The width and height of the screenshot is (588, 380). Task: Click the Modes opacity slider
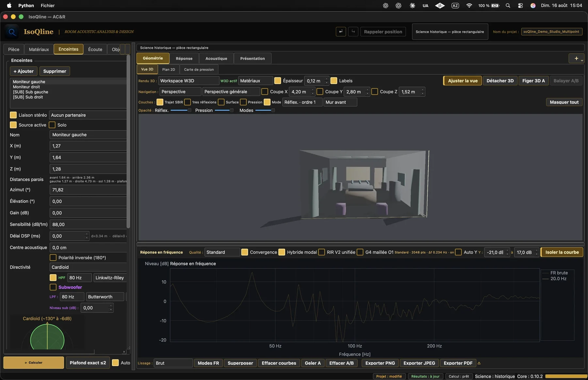click(x=265, y=110)
